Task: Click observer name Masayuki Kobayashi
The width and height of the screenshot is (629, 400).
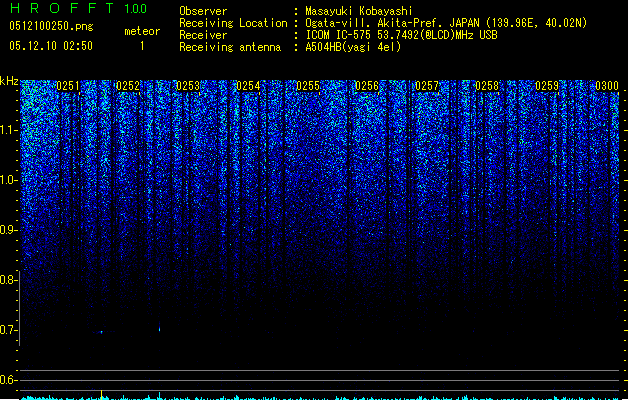Action: click(359, 11)
